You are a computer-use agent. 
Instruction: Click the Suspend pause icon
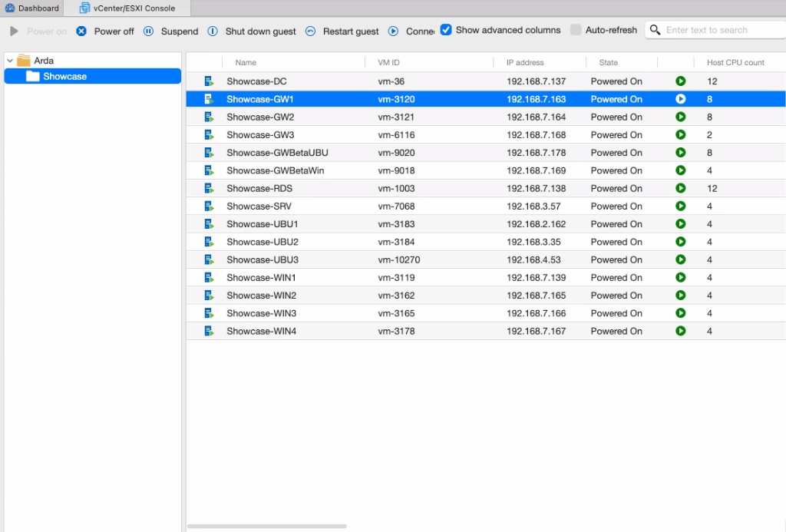(149, 31)
